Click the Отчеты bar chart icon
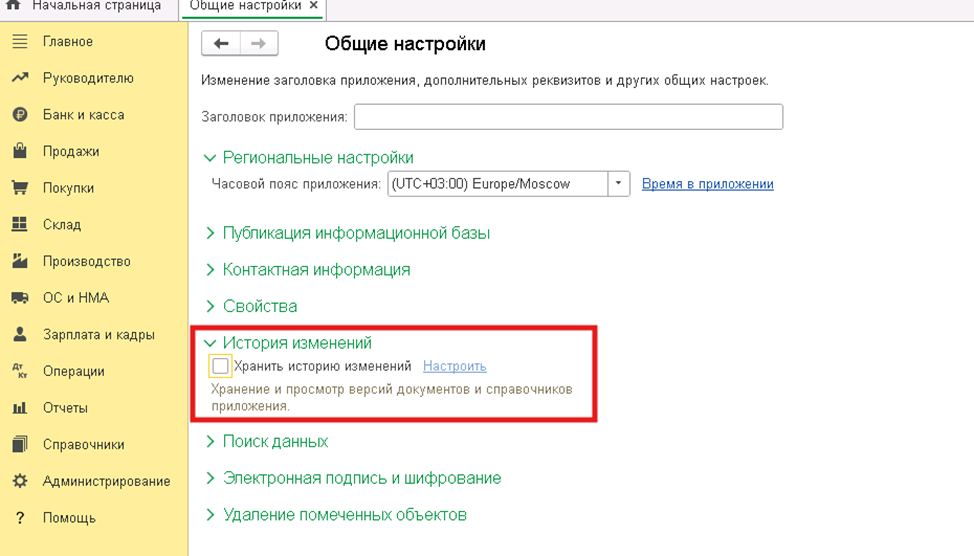 (20, 408)
